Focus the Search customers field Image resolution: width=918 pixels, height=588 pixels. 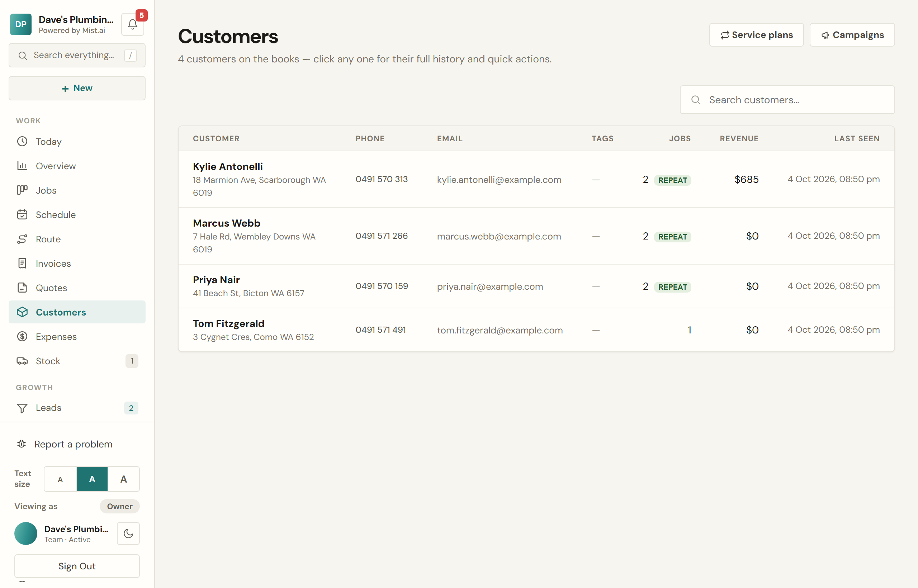pyautogui.click(x=787, y=100)
